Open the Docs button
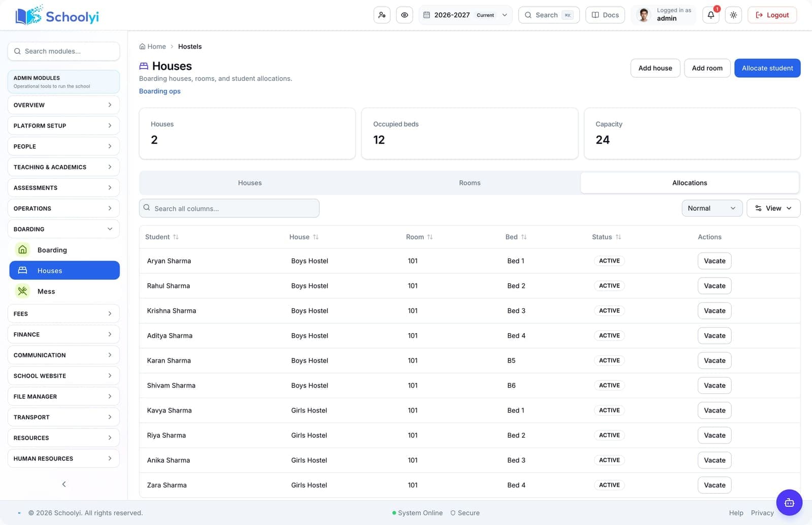The height and width of the screenshot is (525, 812). click(x=605, y=15)
